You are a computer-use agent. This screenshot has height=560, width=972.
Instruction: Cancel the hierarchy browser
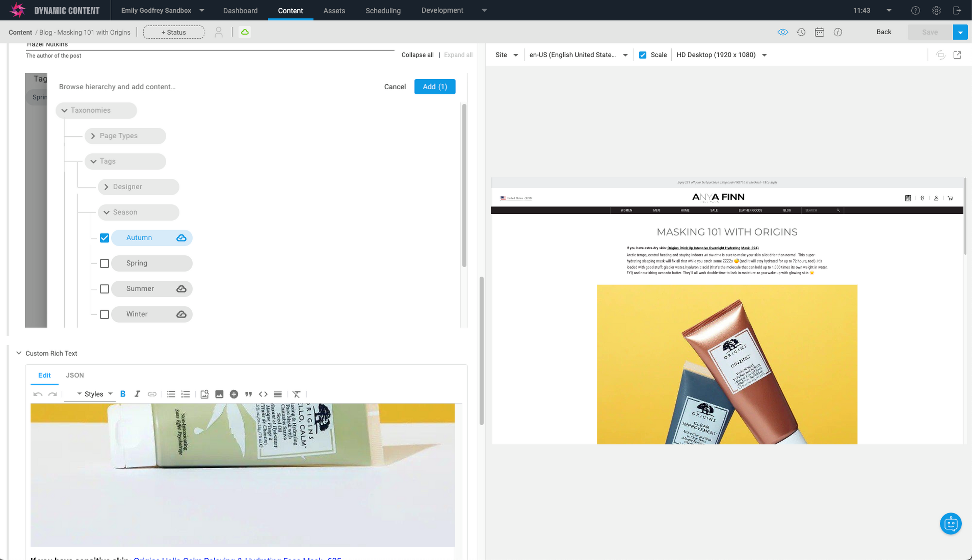coord(395,87)
